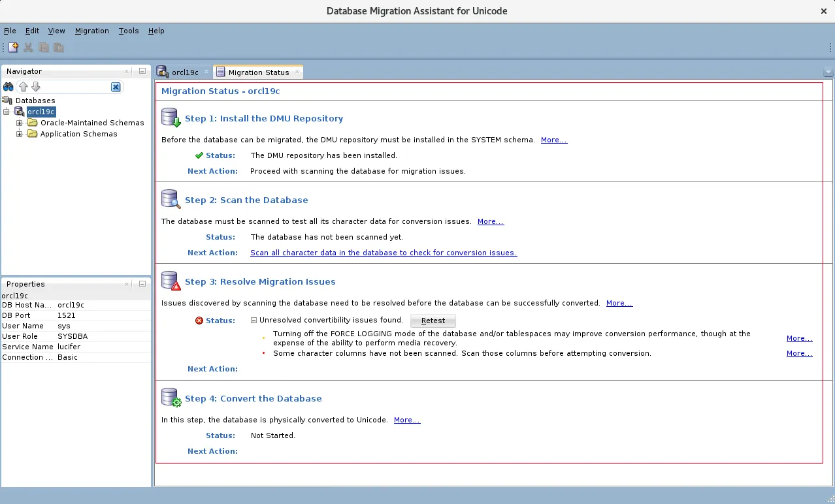Collapse the unresolved convertibility issues details

253,320
